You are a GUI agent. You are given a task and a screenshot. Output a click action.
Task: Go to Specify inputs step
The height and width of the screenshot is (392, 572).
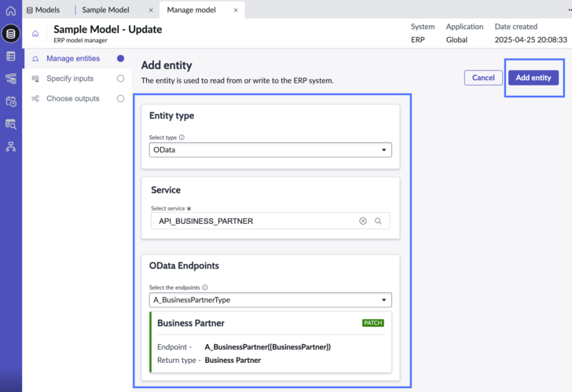70,79
